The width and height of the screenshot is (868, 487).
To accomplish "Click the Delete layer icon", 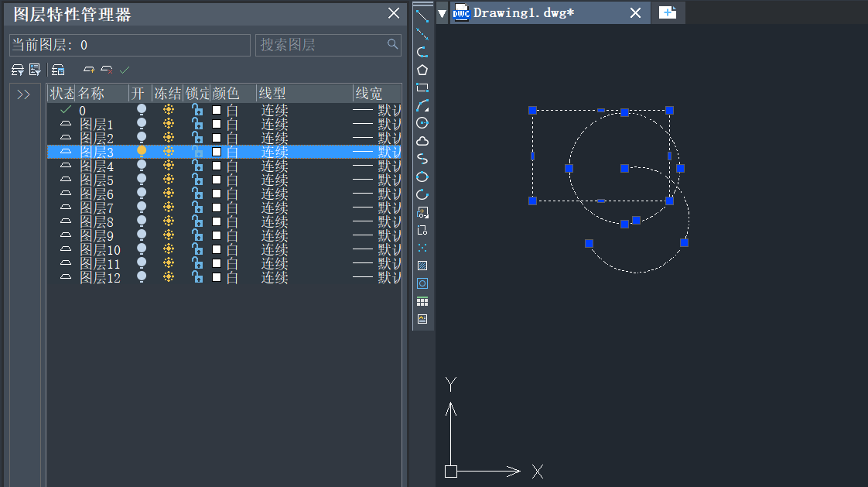I will (107, 70).
